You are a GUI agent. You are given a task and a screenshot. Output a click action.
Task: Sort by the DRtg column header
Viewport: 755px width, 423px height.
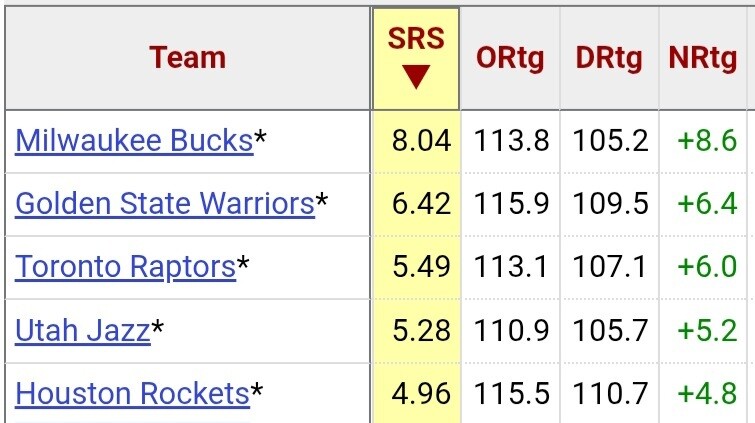(609, 58)
